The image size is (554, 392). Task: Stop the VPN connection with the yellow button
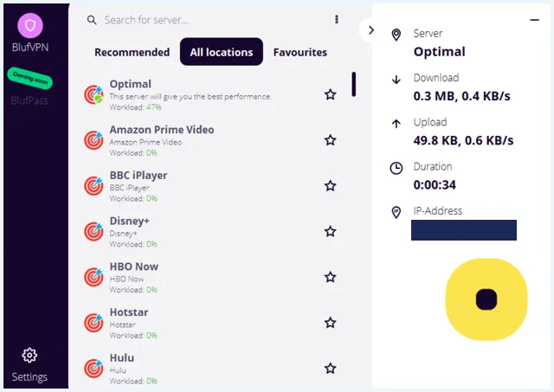(486, 299)
